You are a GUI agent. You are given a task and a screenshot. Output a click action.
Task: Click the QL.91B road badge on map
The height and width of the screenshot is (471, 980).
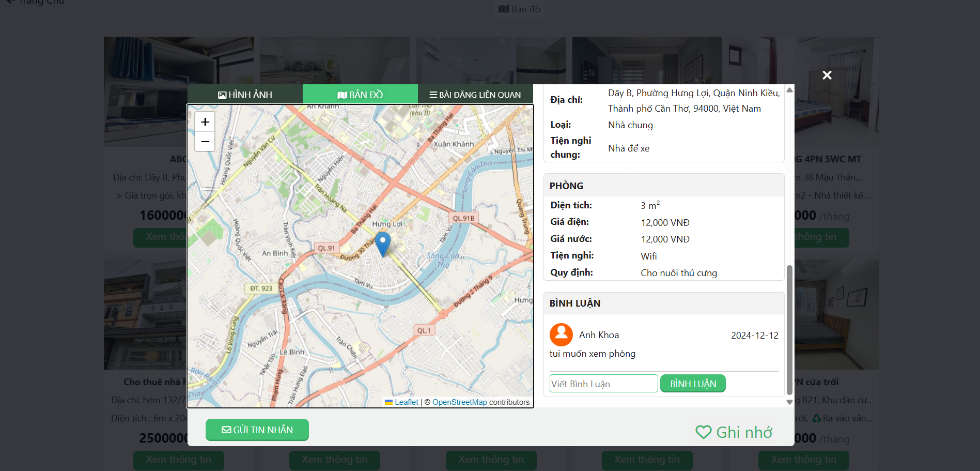[463, 218]
